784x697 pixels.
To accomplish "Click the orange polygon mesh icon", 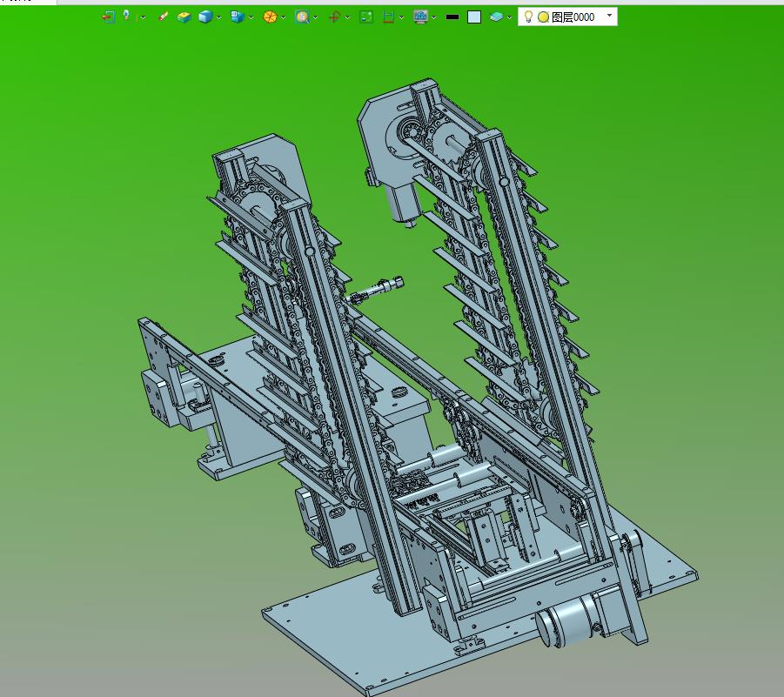I will point(270,17).
